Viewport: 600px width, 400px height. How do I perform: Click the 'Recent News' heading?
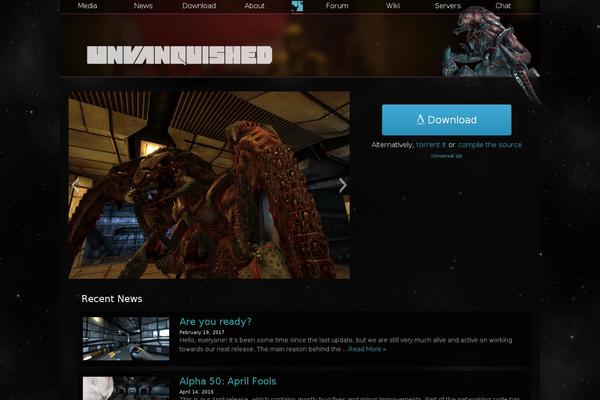pos(112,299)
